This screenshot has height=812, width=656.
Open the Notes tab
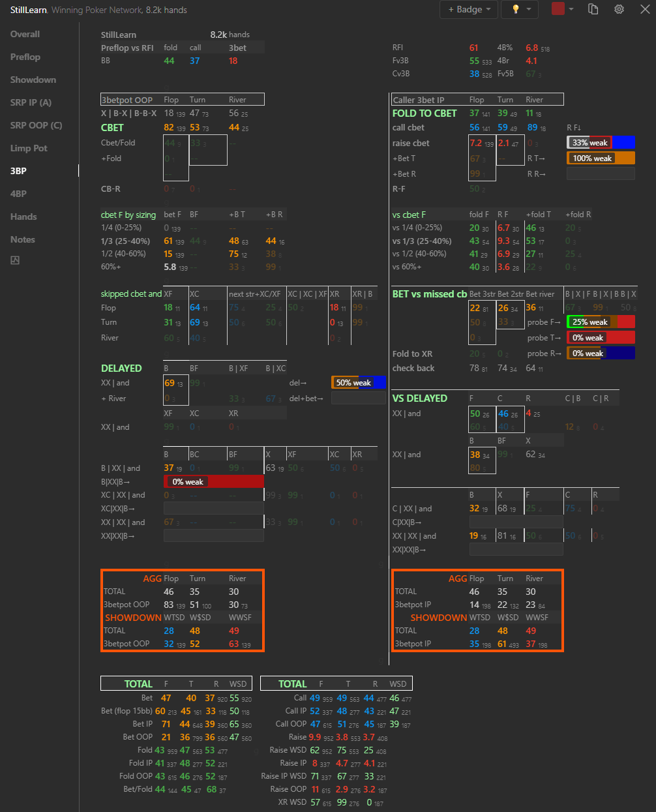(23, 239)
